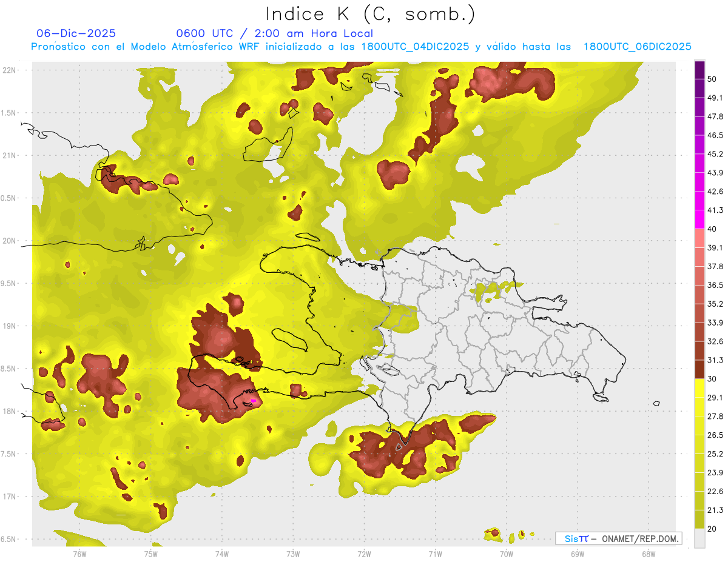This screenshot has height=562, width=728.
Task: Click the longitude label 73W
Action: [293, 554]
